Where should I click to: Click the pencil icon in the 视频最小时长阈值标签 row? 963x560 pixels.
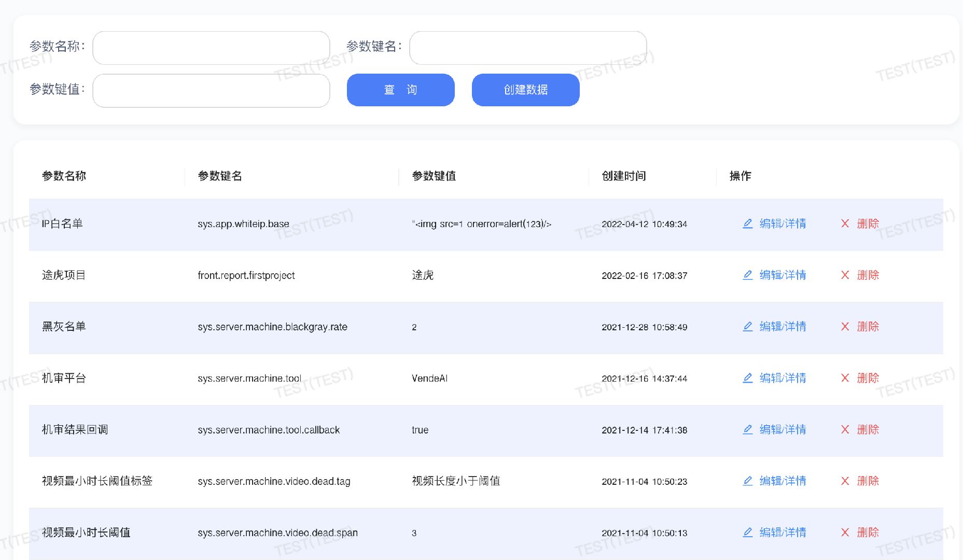(x=747, y=481)
